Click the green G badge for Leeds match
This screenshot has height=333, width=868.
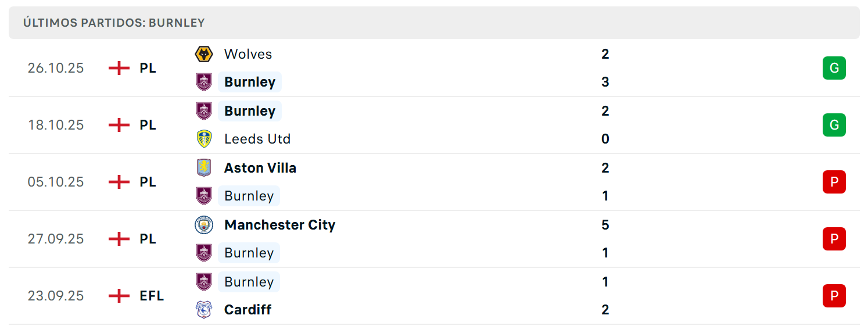pos(834,125)
